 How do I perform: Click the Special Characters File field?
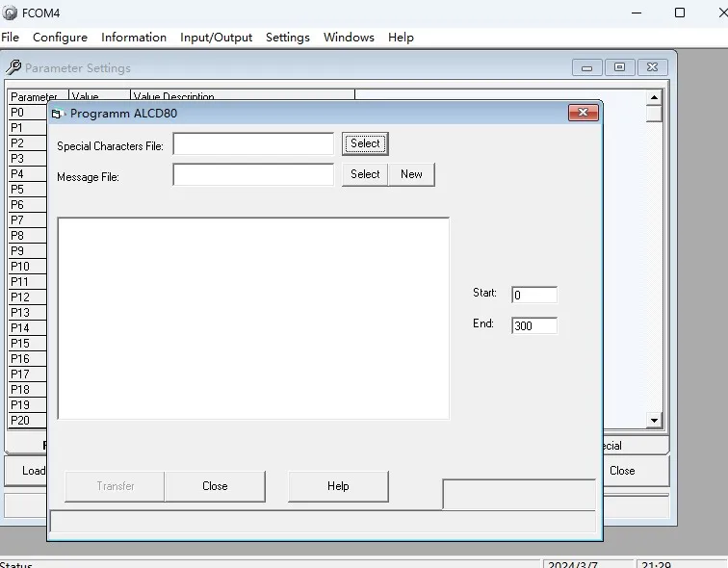(253, 144)
